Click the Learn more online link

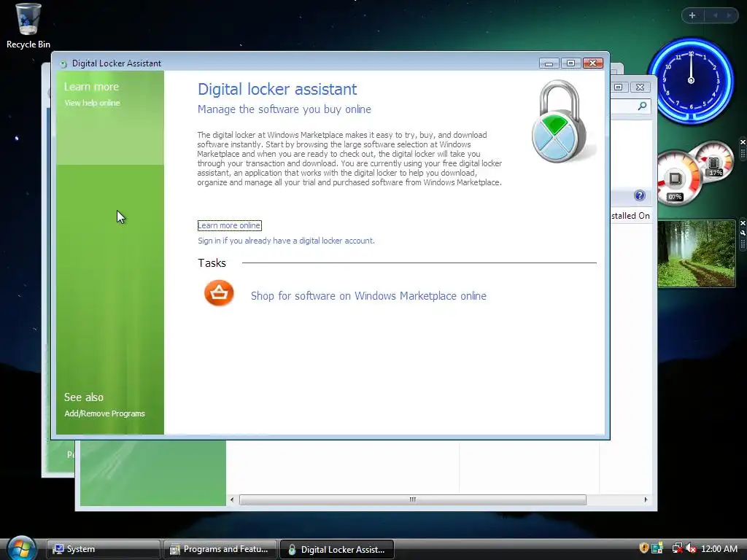point(230,225)
